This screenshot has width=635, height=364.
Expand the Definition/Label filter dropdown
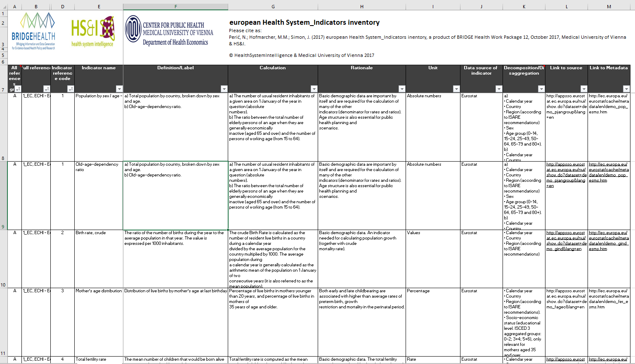point(224,89)
